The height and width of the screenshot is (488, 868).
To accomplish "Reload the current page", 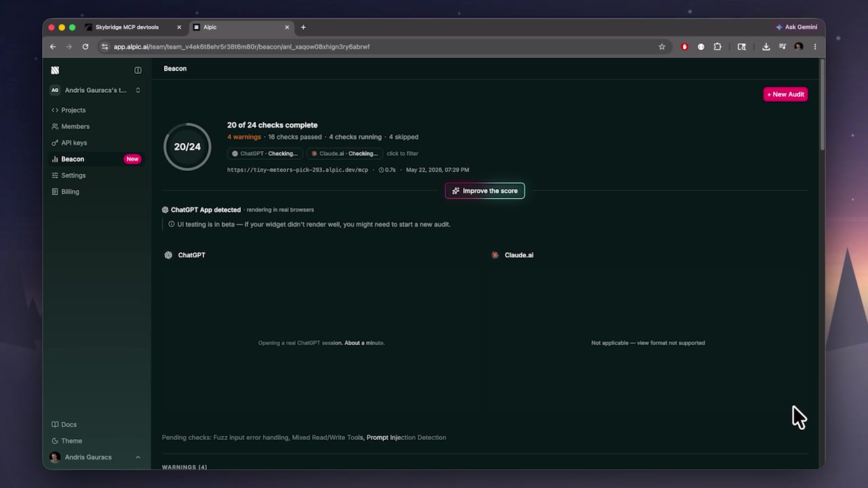I will (x=85, y=47).
